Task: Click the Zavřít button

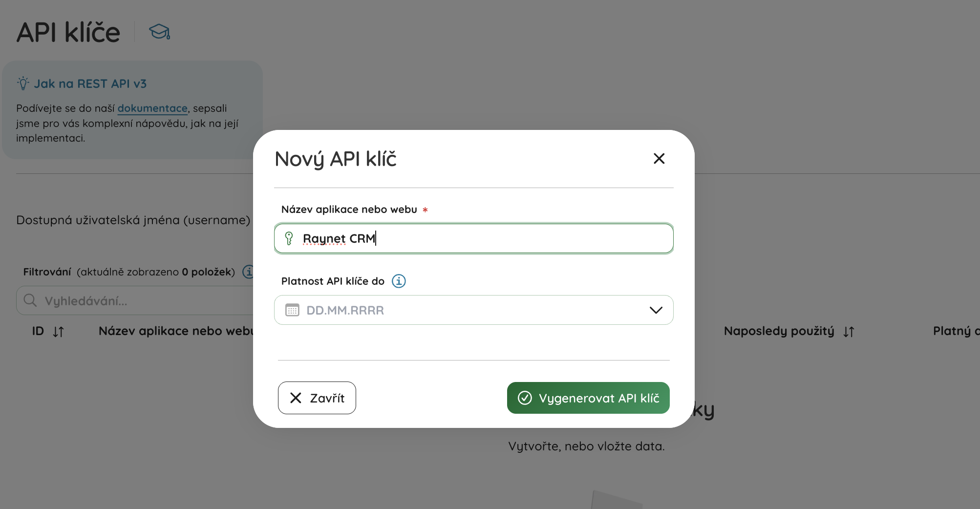Action: coord(317,398)
